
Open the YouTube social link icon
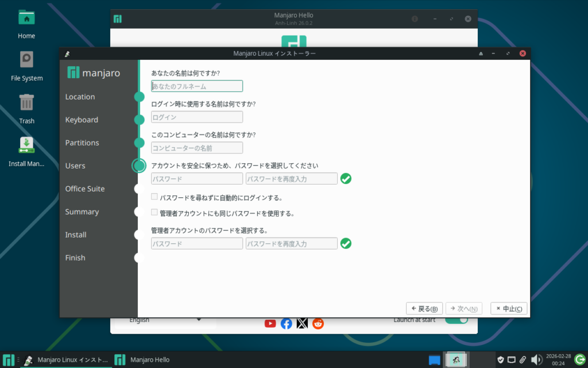(x=270, y=323)
